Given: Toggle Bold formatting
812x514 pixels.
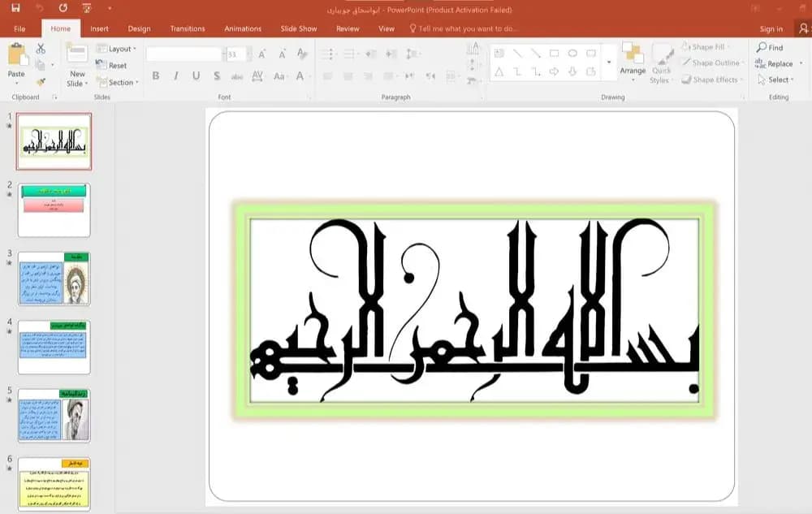Looking at the screenshot, I should tap(156, 76).
